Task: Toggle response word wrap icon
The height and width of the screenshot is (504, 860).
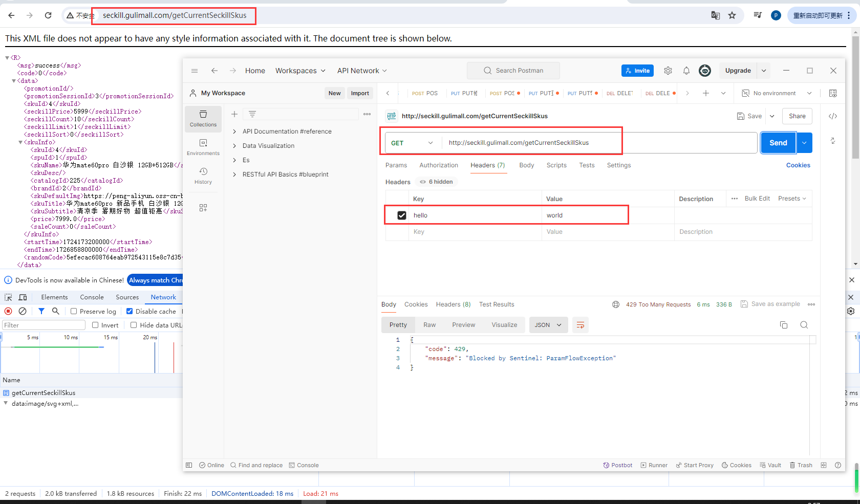Action: point(580,325)
